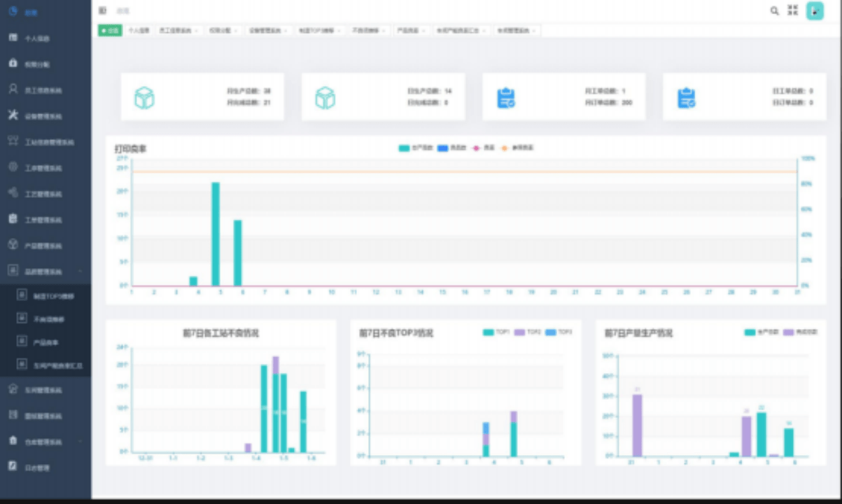
Task: Toggle TOP3 series in chart legend
Action: (x=551, y=332)
